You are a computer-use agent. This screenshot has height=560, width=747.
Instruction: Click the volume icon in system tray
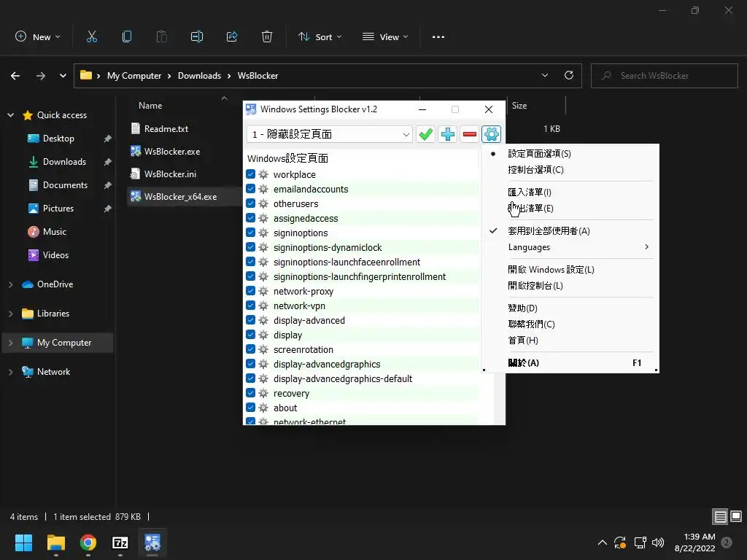coord(658,542)
